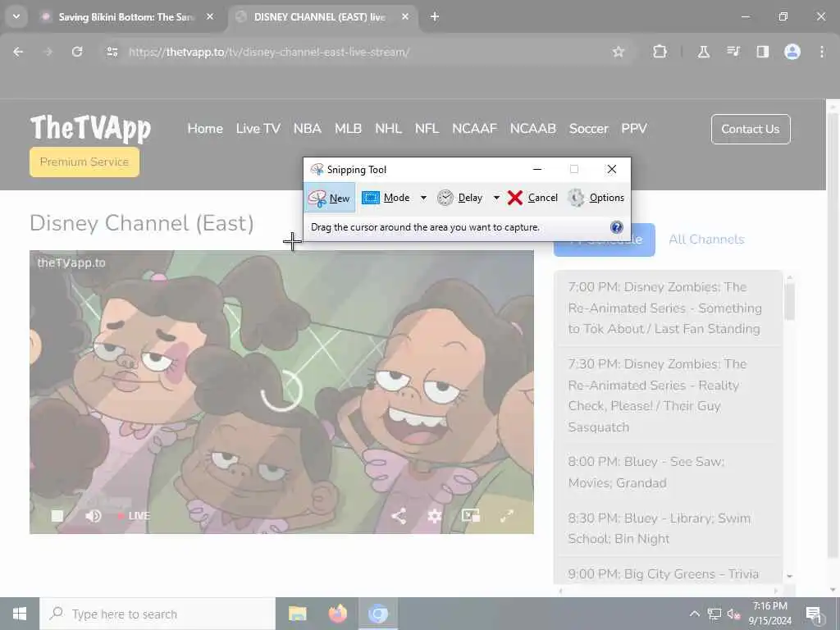Cancel the current snip
Screen dimensions: 840x630
coord(532,198)
